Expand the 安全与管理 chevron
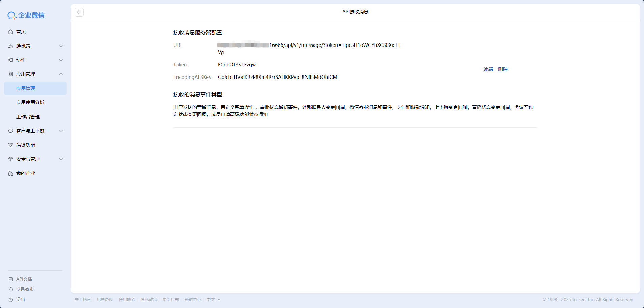Screen dimensions: 644x308 point(61,159)
